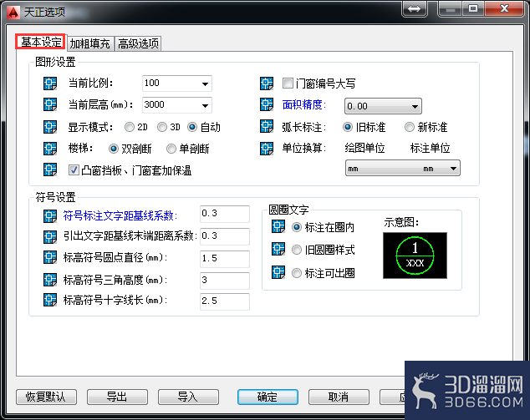Image resolution: width=530 pixels, height=420 pixels.
Task: Open the 面积精度 dropdown
Action: [383, 106]
